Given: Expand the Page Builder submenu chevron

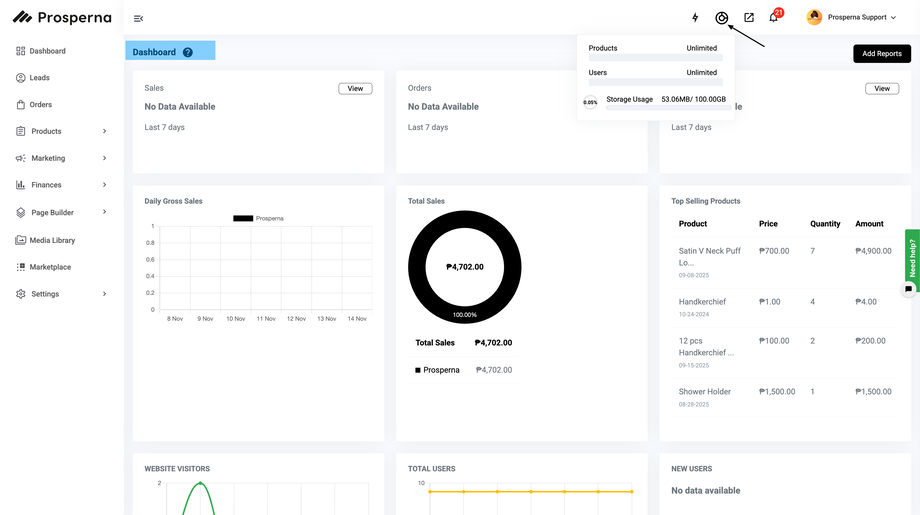Looking at the screenshot, I should point(104,212).
